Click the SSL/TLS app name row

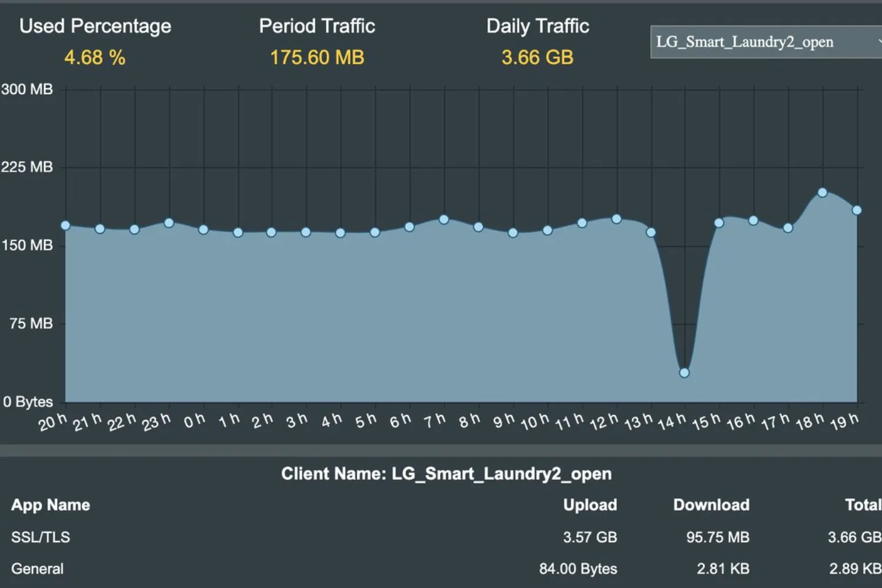41,537
